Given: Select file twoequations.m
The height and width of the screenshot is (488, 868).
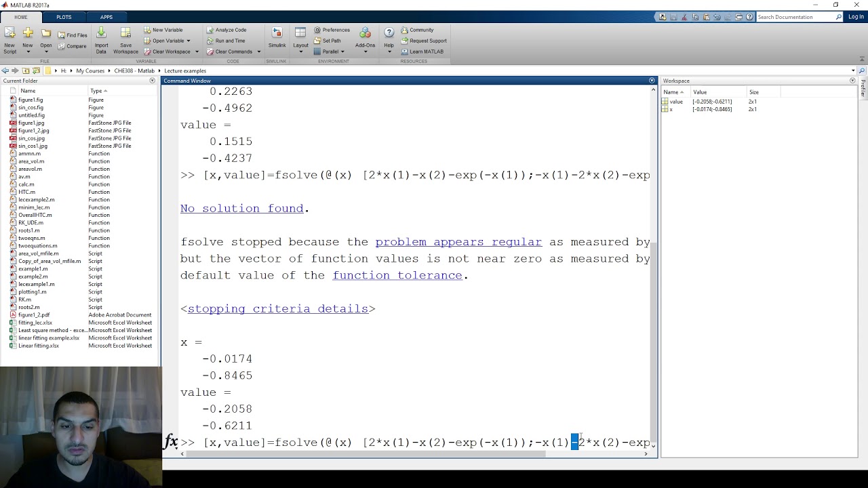Looking at the screenshot, I should click(x=38, y=245).
